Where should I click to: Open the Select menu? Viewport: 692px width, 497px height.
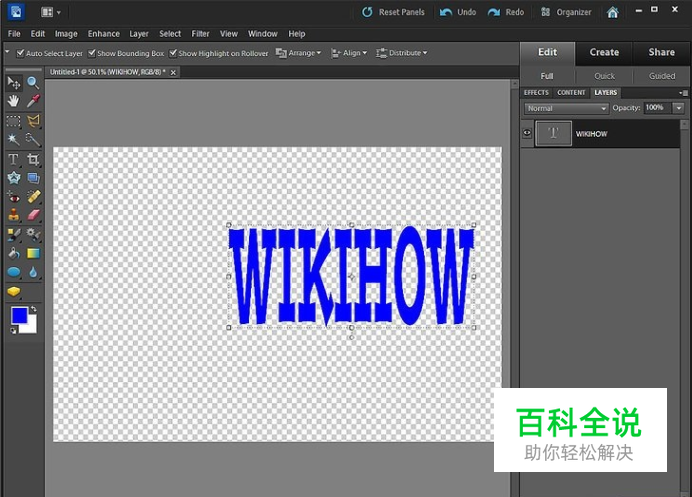coord(170,34)
